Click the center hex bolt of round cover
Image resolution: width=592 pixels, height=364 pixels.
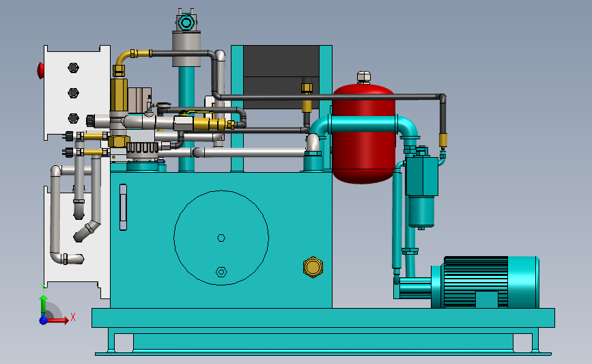pos(221,238)
